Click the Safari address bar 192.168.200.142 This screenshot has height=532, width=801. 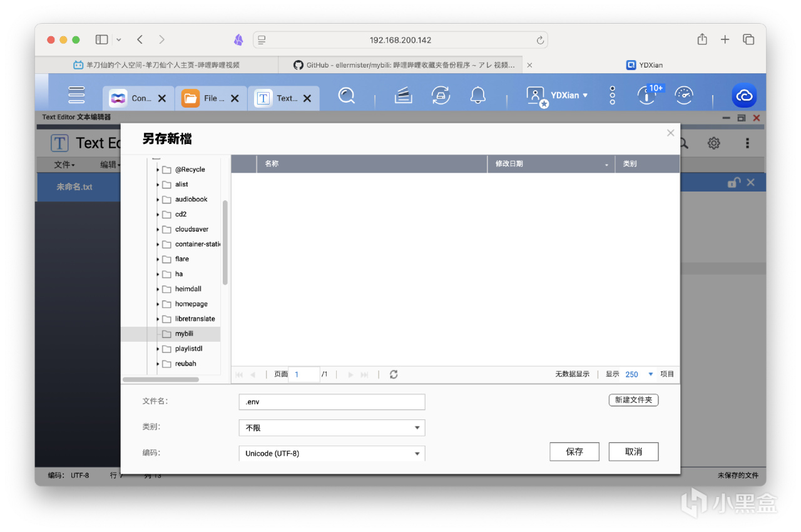pos(400,40)
